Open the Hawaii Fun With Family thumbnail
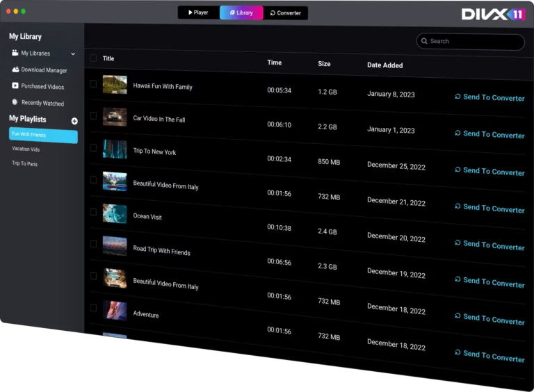The height and width of the screenshot is (392, 534). tap(115, 84)
